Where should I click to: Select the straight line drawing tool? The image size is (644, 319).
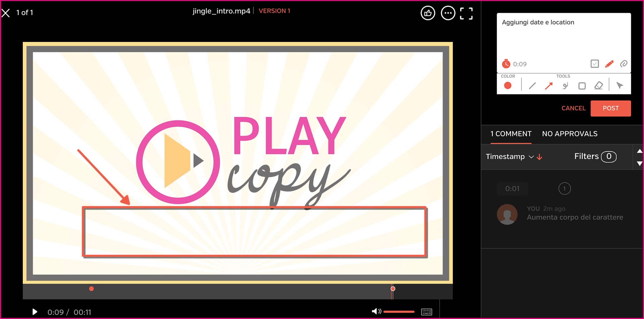[x=532, y=86]
